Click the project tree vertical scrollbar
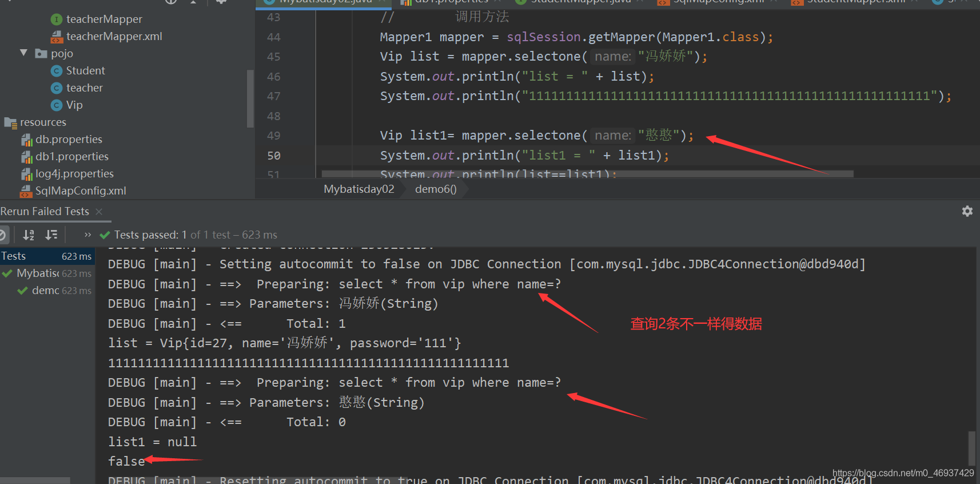Screen dimensions: 980x484 point(250,98)
